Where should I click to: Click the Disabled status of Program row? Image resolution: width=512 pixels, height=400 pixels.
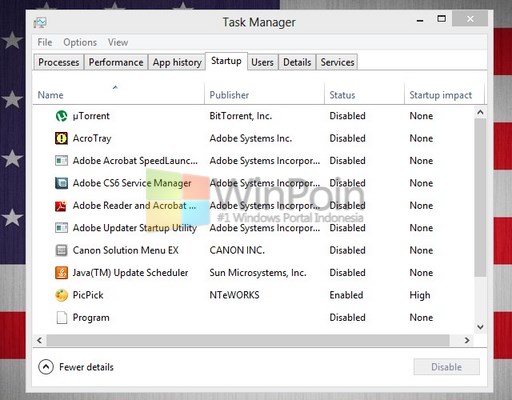pos(347,318)
